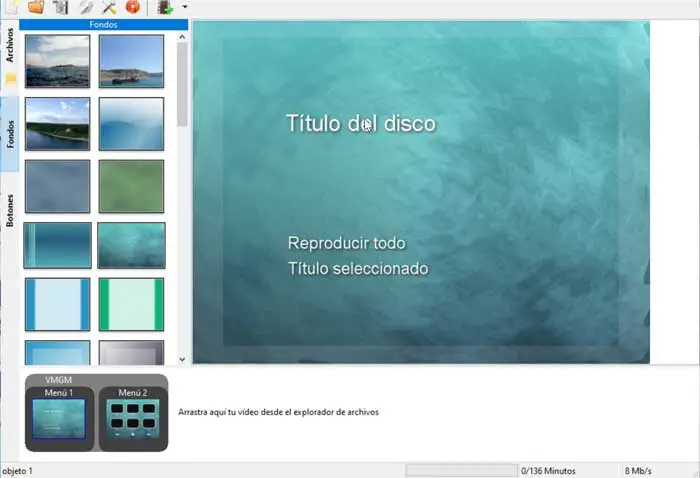Choose the light background with blue bars
Screen dimensions: 700x478
coord(57,304)
